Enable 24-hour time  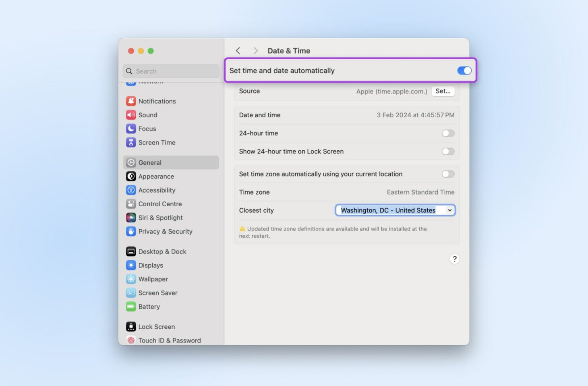pos(448,133)
